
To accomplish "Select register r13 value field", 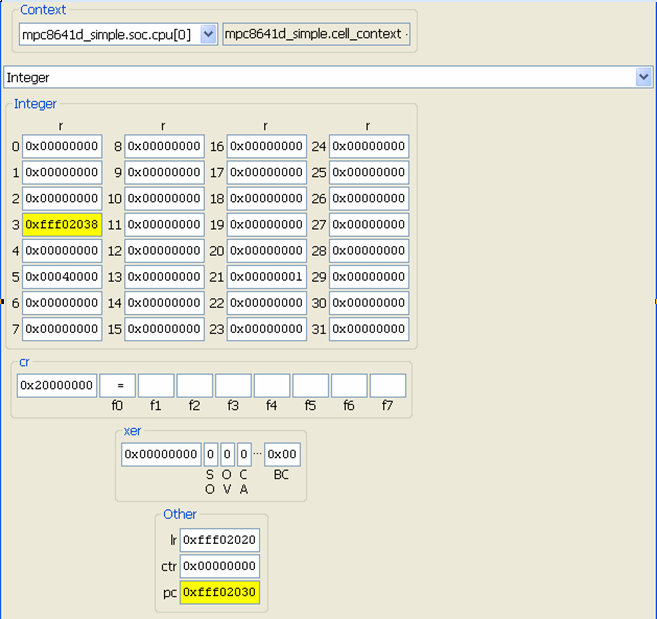I will pyautogui.click(x=164, y=277).
